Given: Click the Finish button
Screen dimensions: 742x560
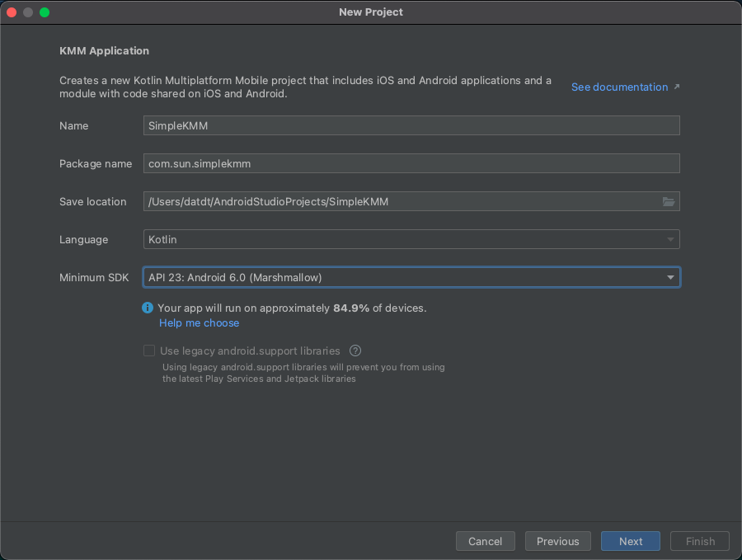Looking at the screenshot, I should (x=700, y=541).
